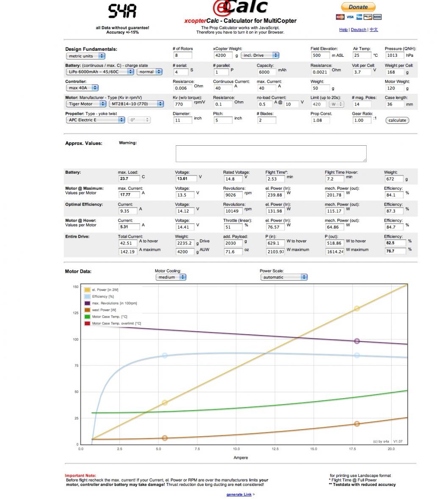This screenshot has width=448, height=499.
Task: Open the Help link
Action: [x=343, y=30]
